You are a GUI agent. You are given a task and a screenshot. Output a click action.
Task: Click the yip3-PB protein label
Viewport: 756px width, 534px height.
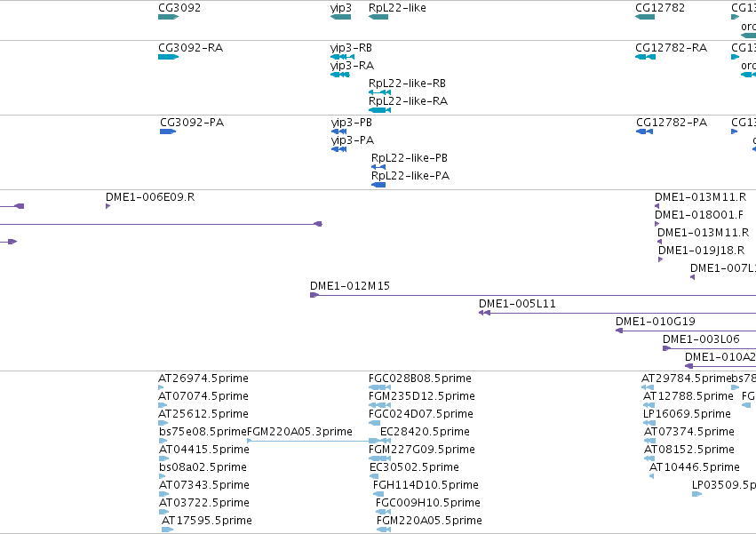(x=352, y=123)
